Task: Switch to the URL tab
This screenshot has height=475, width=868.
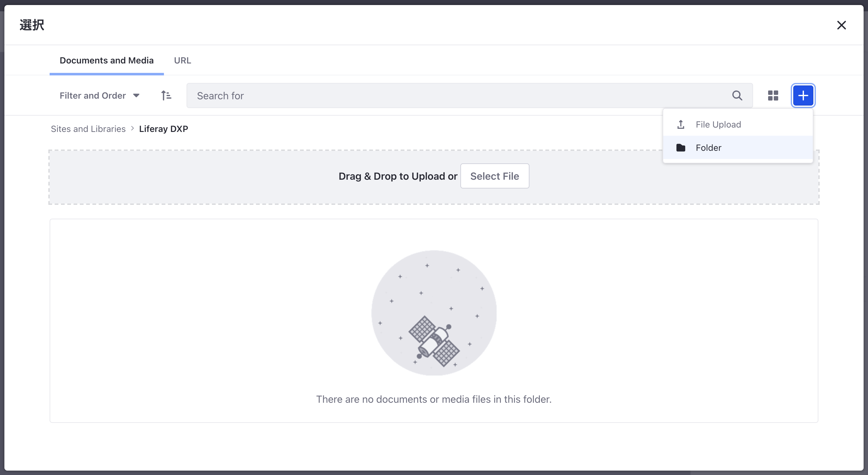Action: coord(182,60)
